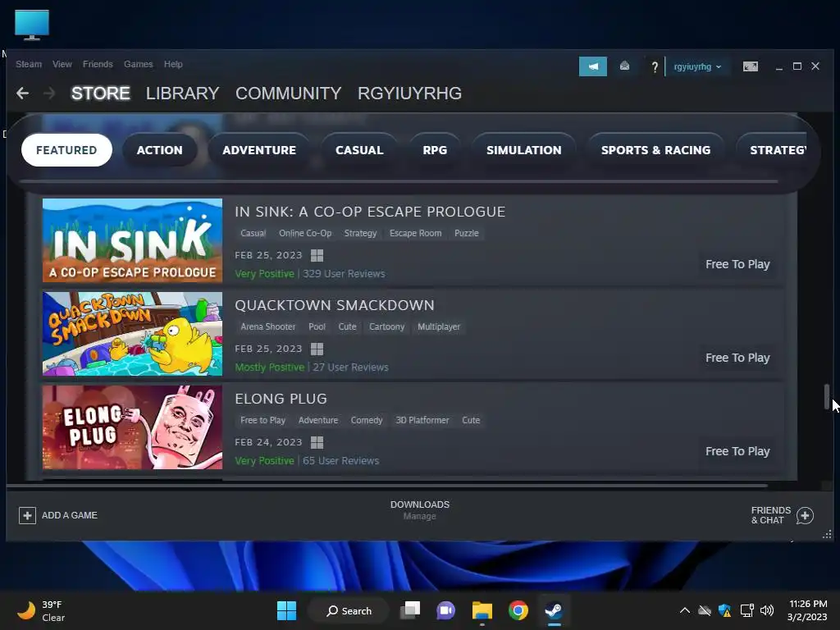Select the SIMULATION category pill
This screenshot has height=630, width=840.
[524, 150]
